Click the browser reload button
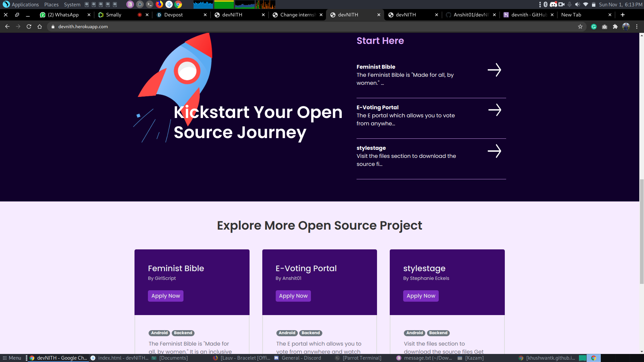The height and width of the screenshot is (362, 644). pos(29,27)
